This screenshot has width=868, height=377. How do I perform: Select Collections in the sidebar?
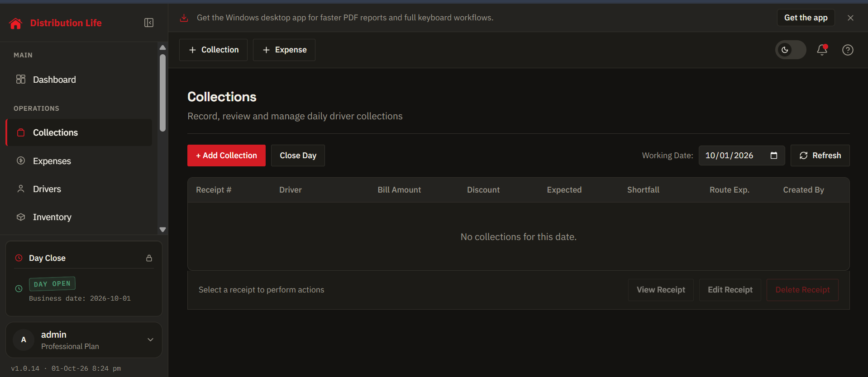[x=79, y=132]
